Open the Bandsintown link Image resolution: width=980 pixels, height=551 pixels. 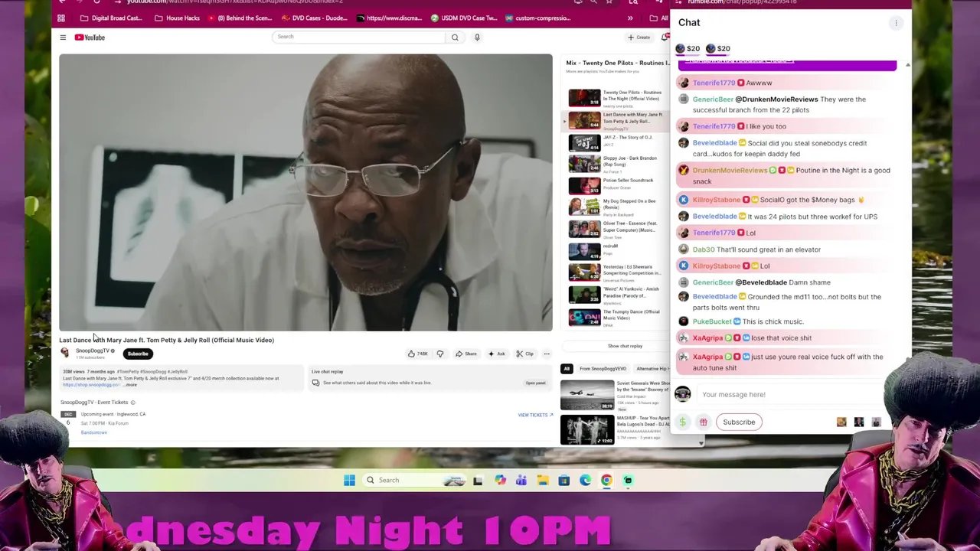pyautogui.click(x=94, y=432)
